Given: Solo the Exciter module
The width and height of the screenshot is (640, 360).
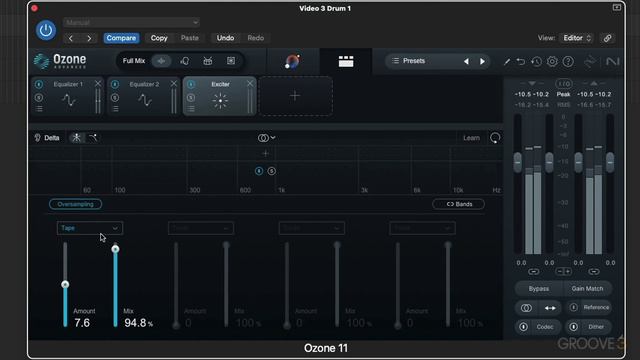Looking at the screenshot, I should [191, 98].
